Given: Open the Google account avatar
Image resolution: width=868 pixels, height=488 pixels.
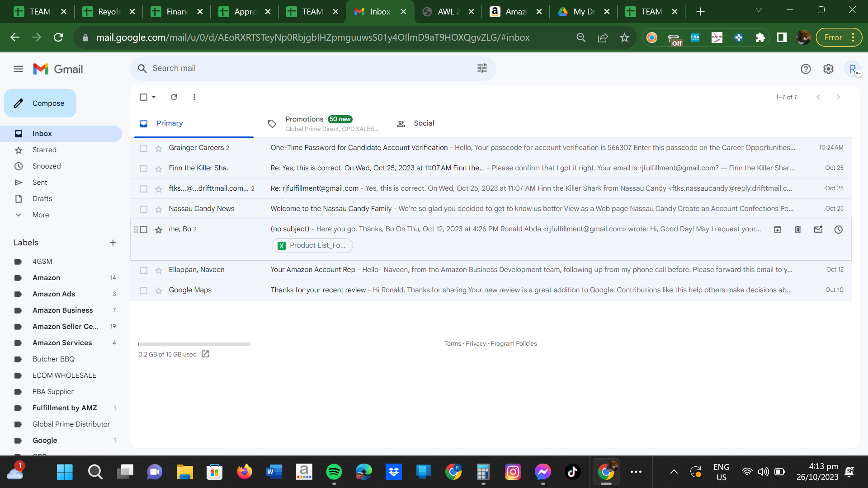Looking at the screenshot, I should pos(853,69).
